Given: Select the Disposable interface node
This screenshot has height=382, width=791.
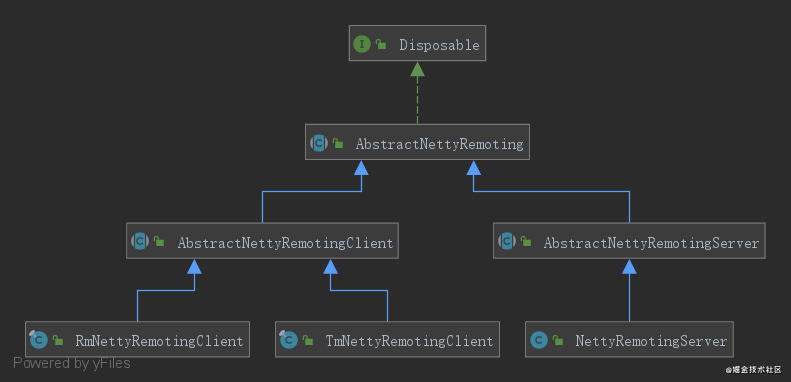Looking at the screenshot, I should pyautogui.click(x=417, y=43).
